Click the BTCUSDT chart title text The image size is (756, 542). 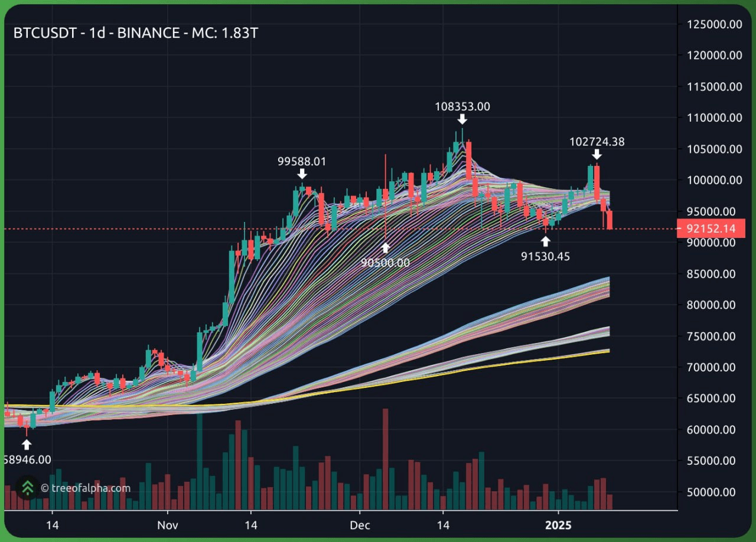(x=136, y=32)
